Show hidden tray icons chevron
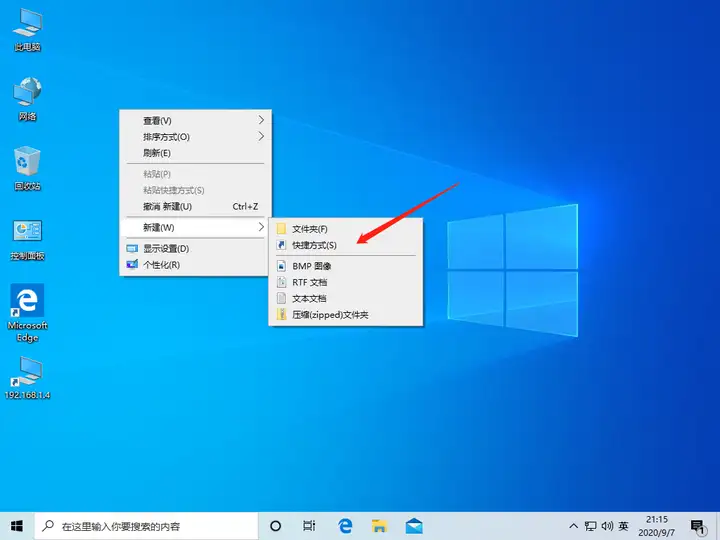Viewport: 720px width, 540px height. coord(574,526)
